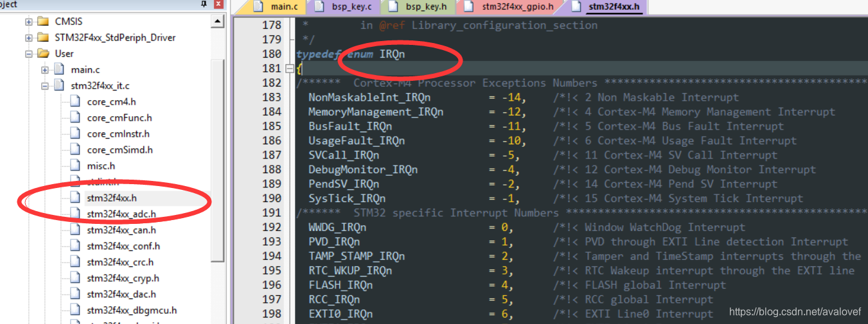Click SysTick_IRQn in the code
868x324 pixels.
pyautogui.click(x=347, y=198)
